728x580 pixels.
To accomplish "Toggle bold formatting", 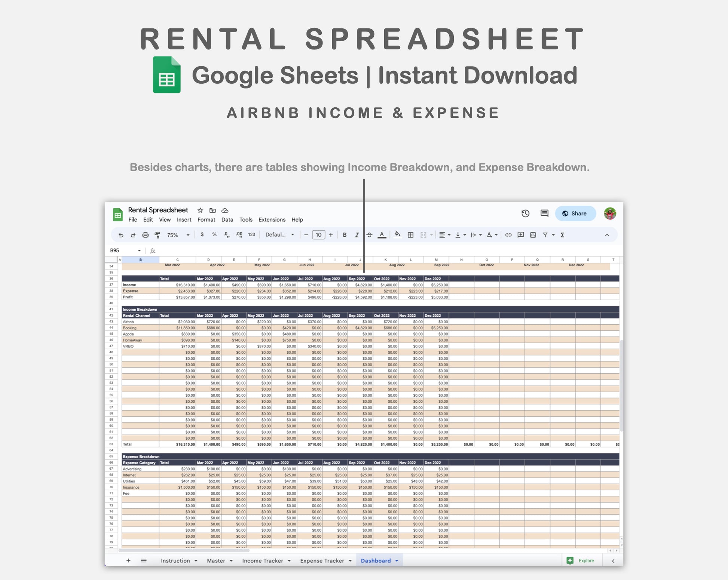I will pos(345,235).
